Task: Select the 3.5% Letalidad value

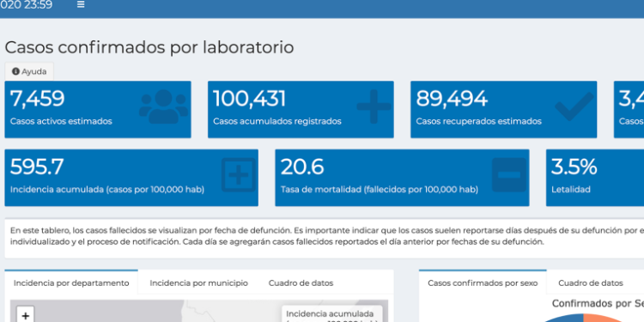Action: tap(574, 167)
